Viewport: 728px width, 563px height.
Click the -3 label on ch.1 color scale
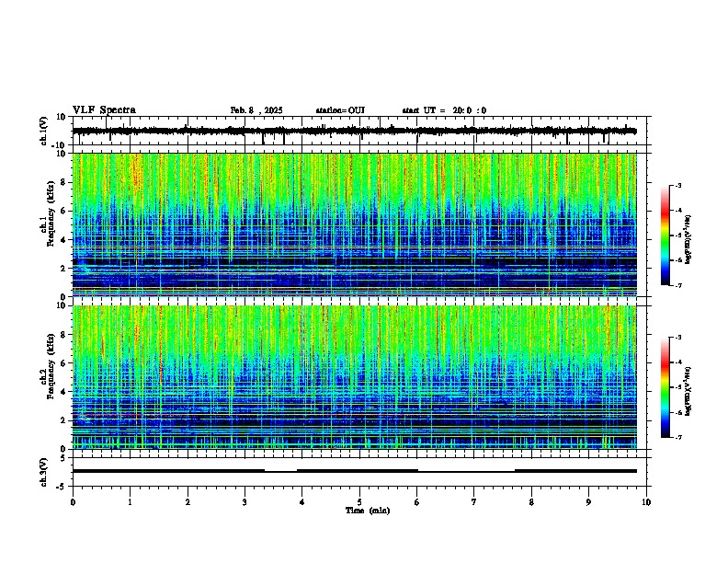click(x=677, y=185)
